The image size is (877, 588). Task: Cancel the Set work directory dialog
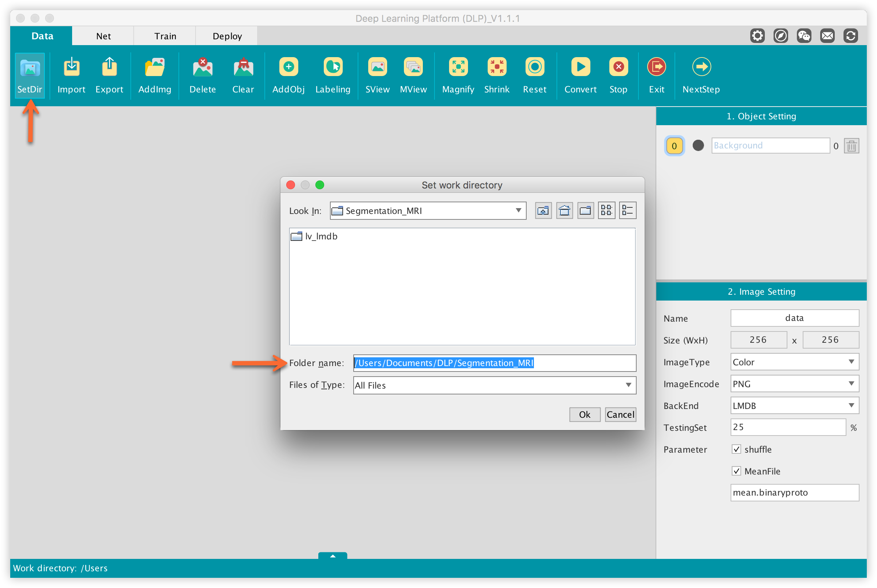tap(620, 414)
